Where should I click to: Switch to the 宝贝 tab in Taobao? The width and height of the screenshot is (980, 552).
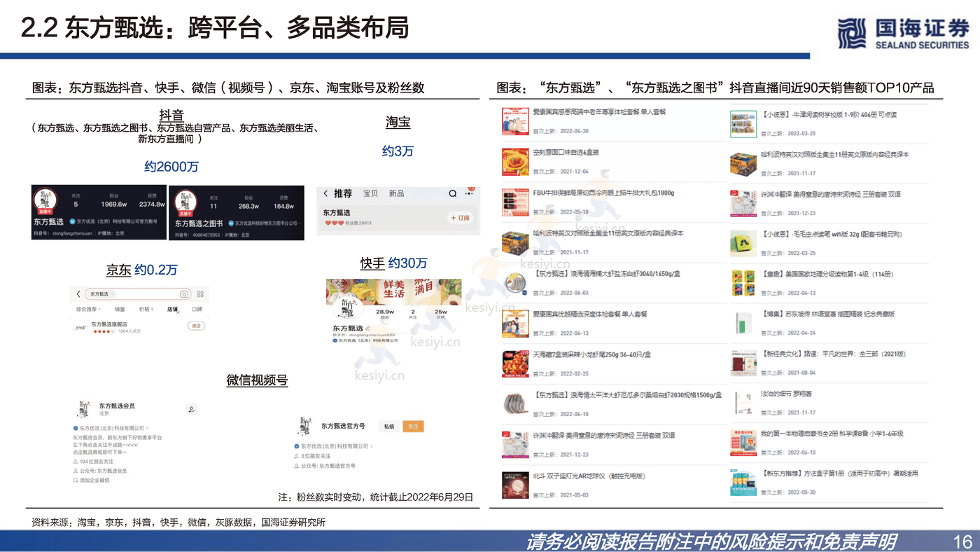coord(370,193)
